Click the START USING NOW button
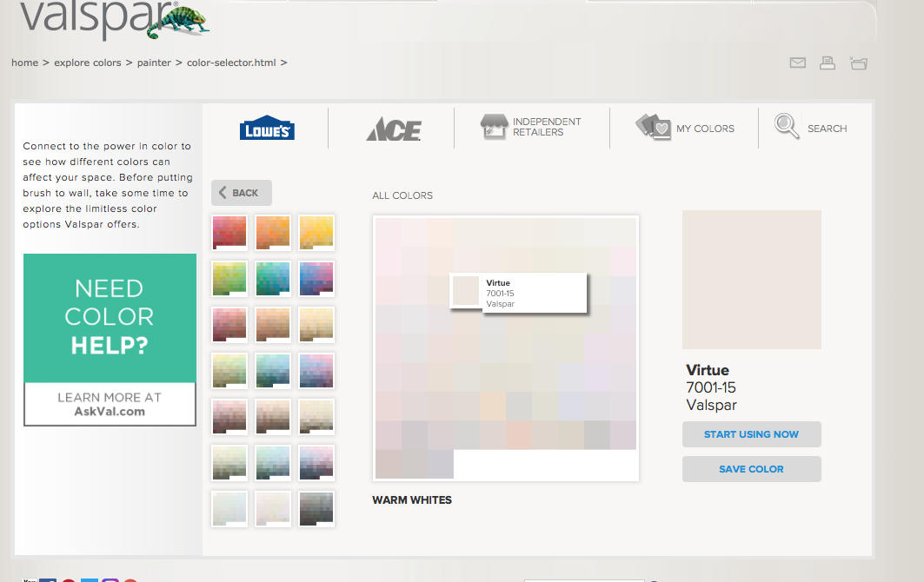 pos(751,434)
